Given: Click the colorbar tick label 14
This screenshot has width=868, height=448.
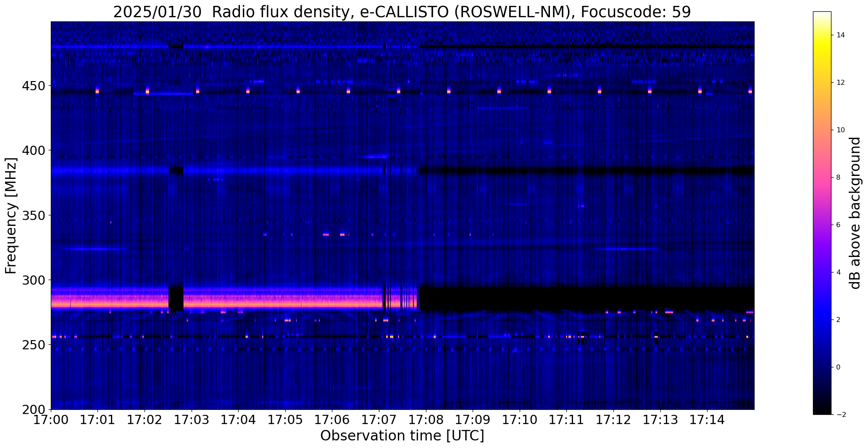Looking at the screenshot, I should (841, 35).
